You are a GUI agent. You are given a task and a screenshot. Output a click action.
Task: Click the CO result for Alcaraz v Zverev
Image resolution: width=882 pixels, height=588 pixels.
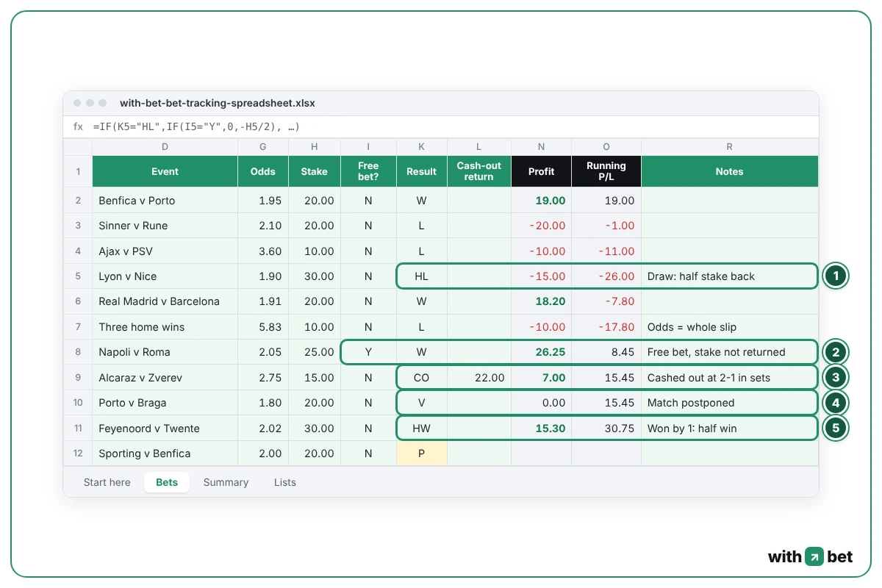point(421,378)
